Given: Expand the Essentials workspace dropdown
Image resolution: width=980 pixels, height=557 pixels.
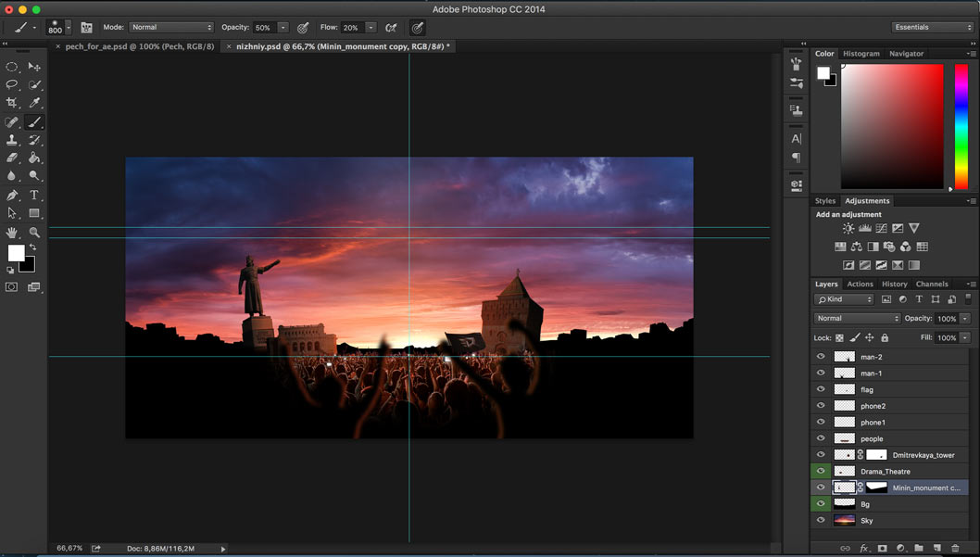Looking at the screenshot, I should point(932,28).
